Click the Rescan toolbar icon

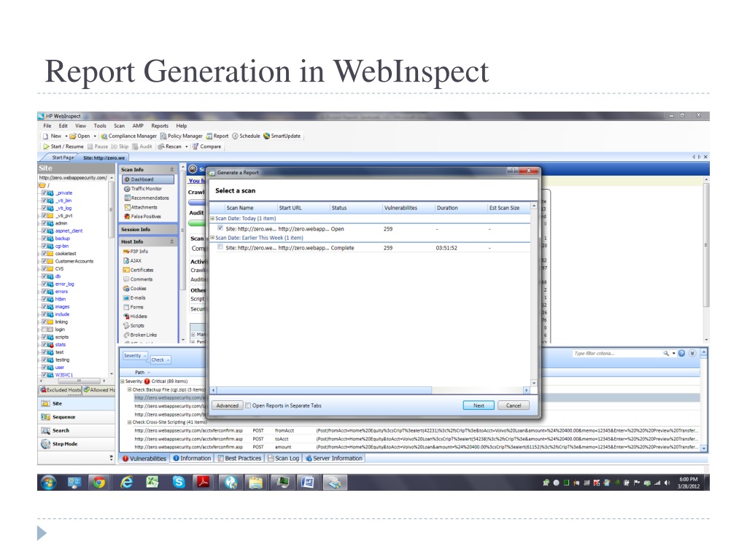coord(161,147)
